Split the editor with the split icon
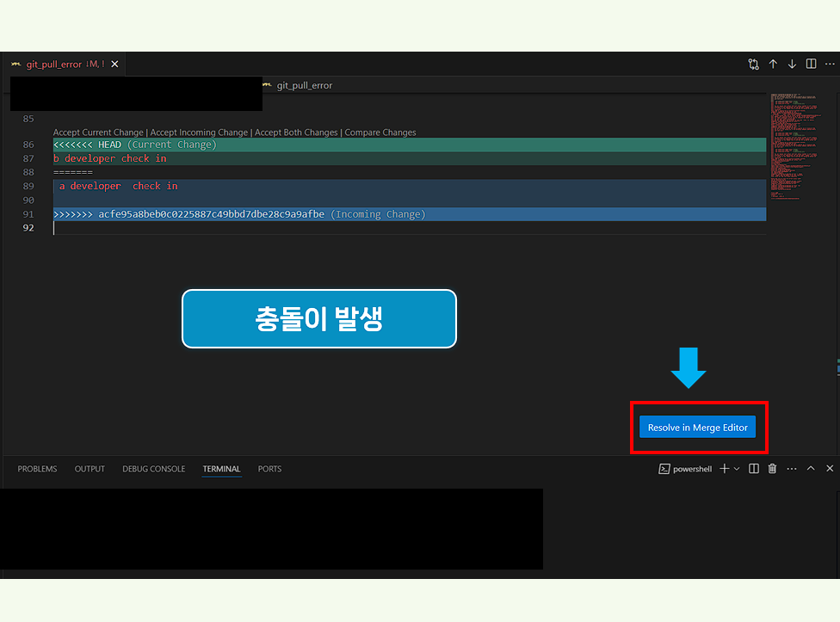840x622 pixels. coord(811,64)
